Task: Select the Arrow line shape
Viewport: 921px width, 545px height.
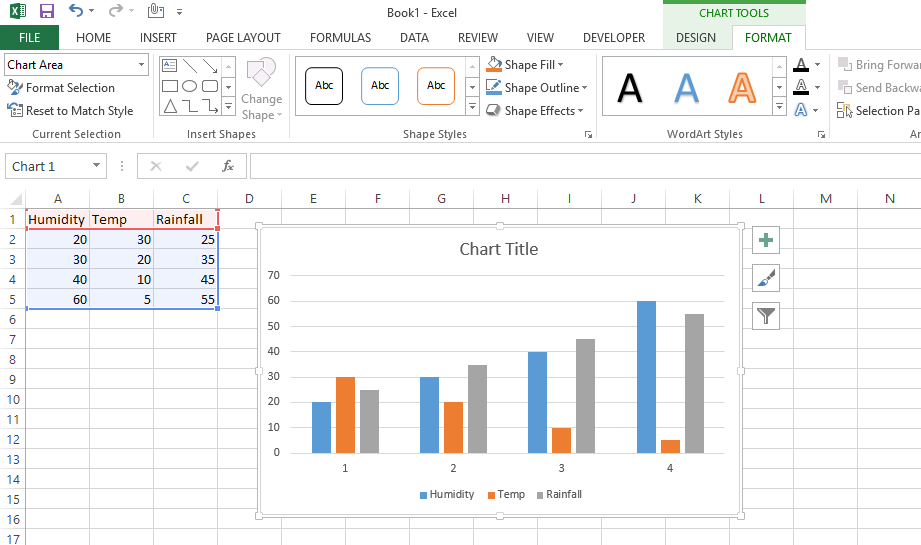Action: (210, 66)
